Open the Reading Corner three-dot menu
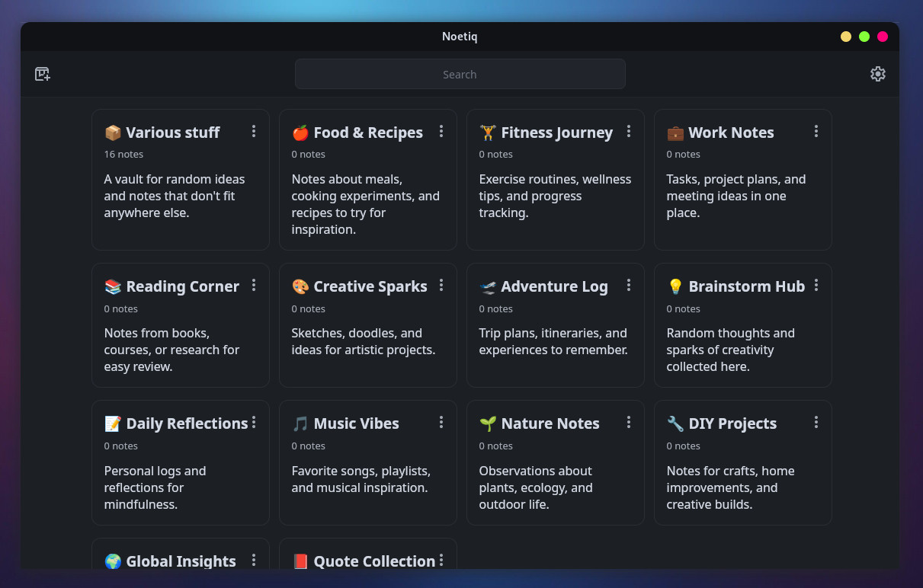The image size is (923, 588). click(254, 286)
